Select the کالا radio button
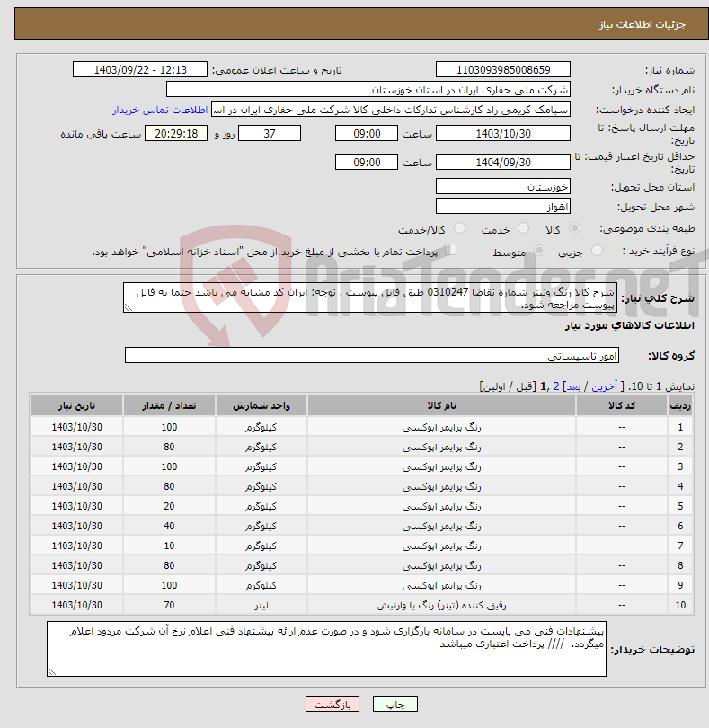 574,228
